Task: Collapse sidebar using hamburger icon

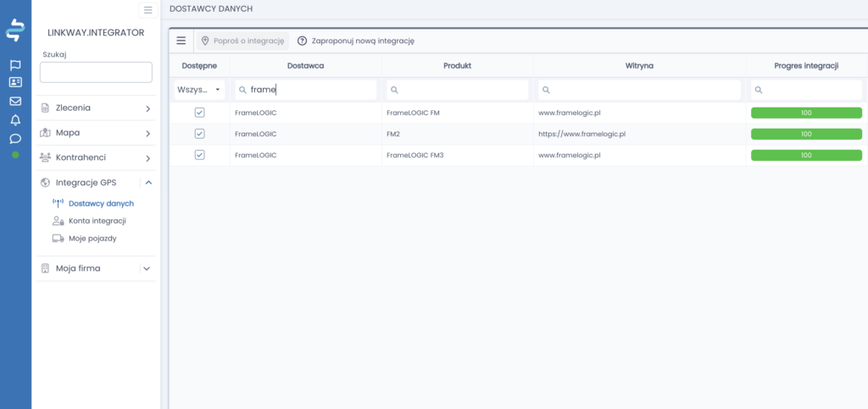Action: (x=147, y=10)
